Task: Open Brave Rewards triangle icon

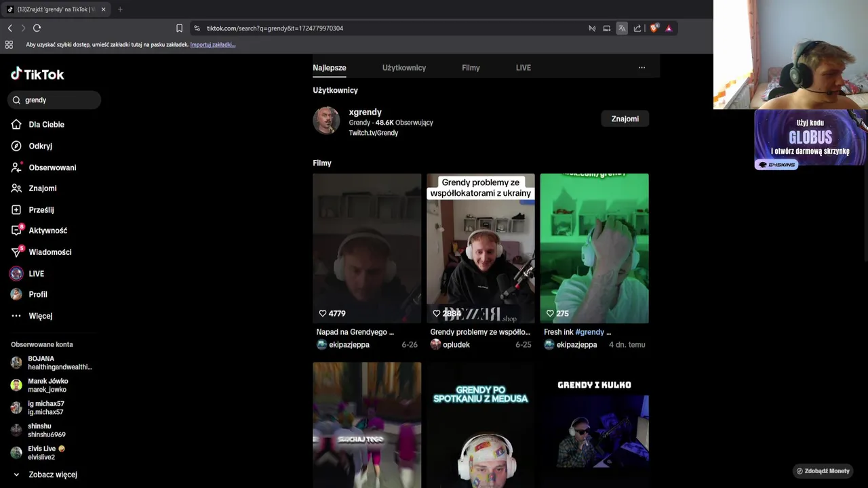Action: 669,28
